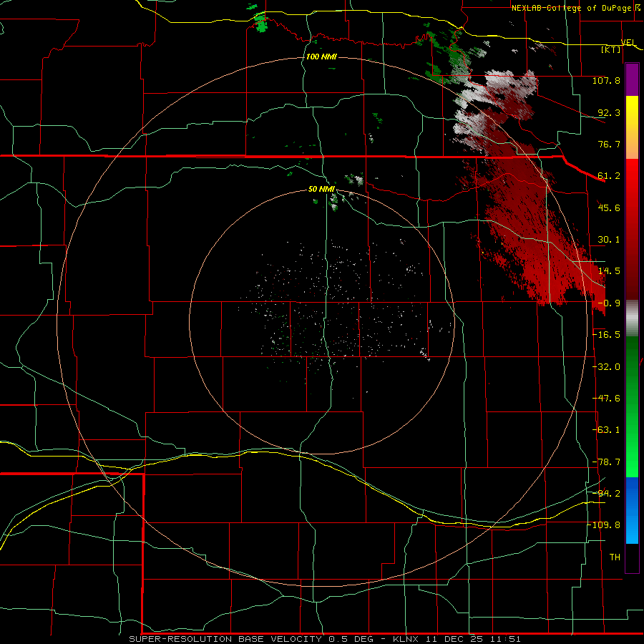Click the "50 NMI" range ring label

tap(321, 189)
